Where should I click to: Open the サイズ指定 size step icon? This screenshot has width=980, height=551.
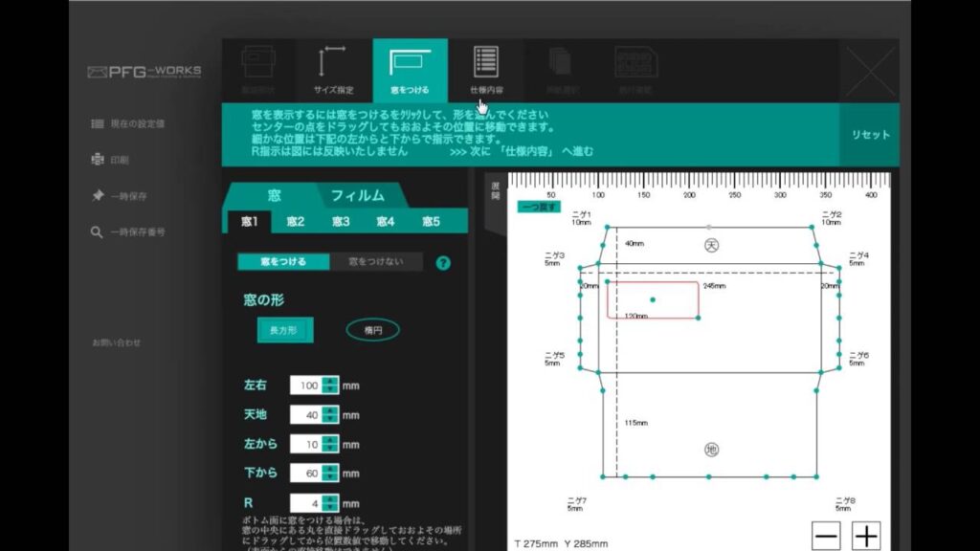332,69
